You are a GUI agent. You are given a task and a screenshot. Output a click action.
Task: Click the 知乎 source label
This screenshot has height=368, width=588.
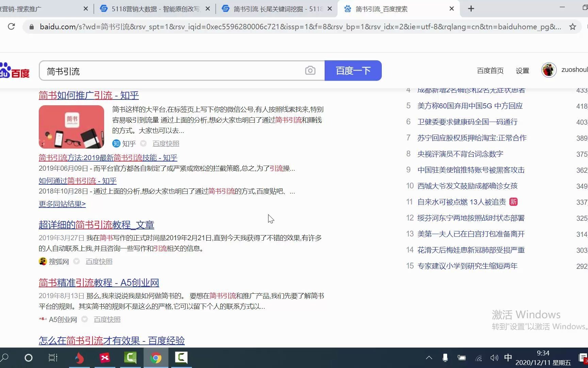point(124,143)
